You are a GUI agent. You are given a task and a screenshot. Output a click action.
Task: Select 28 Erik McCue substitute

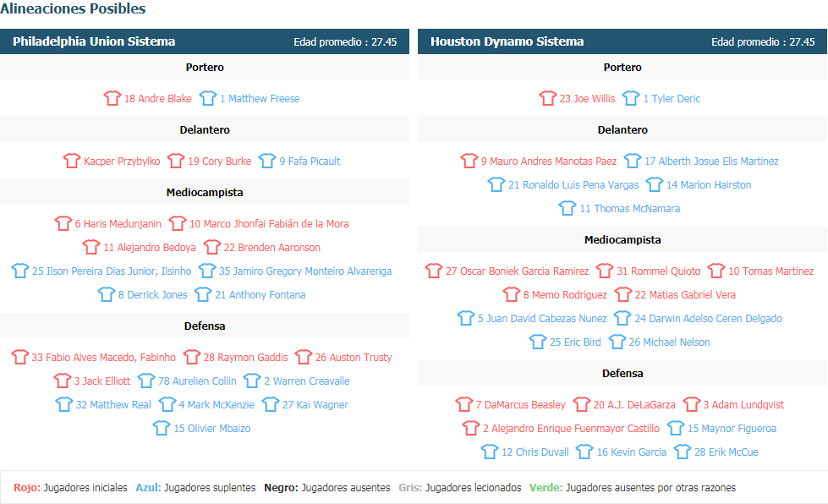(726, 452)
